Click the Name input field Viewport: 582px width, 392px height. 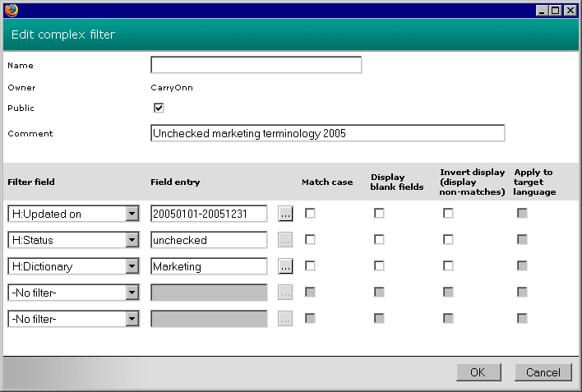tap(256, 65)
